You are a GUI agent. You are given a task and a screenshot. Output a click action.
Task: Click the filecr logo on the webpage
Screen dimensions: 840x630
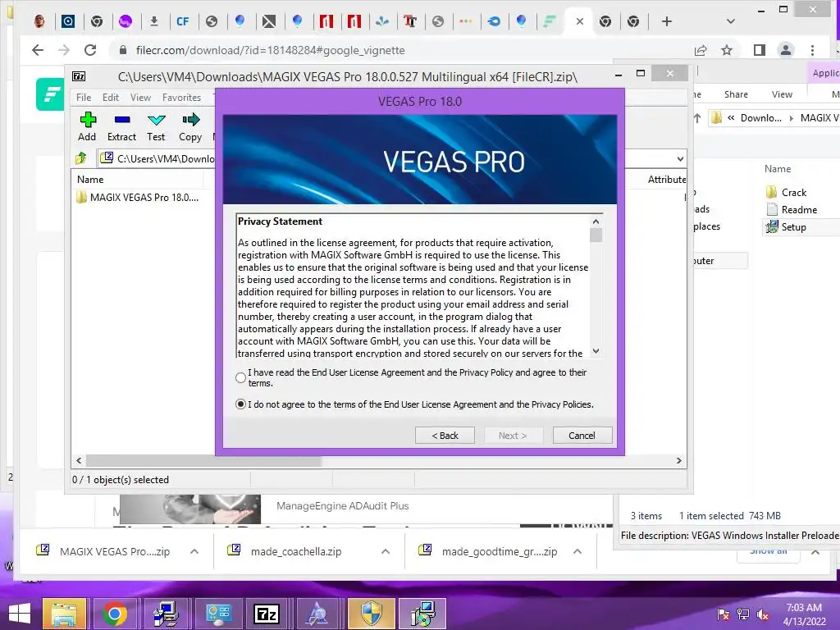[x=50, y=94]
